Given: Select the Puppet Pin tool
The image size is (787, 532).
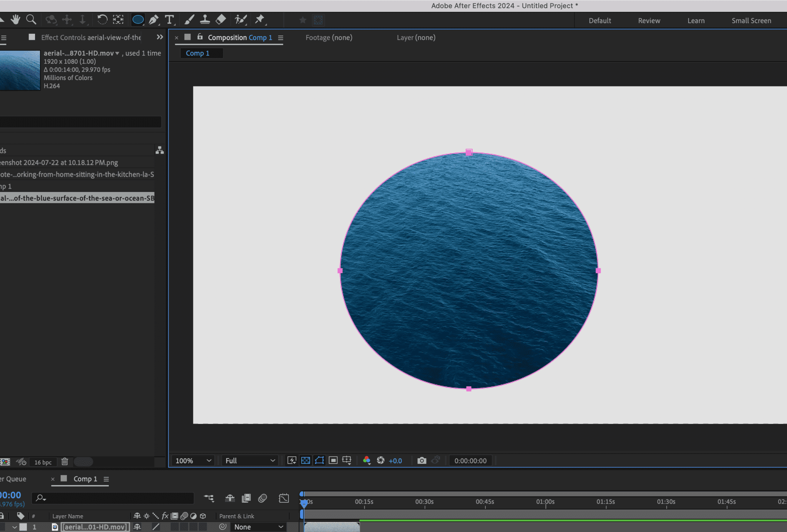Looking at the screenshot, I should [x=261, y=20].
